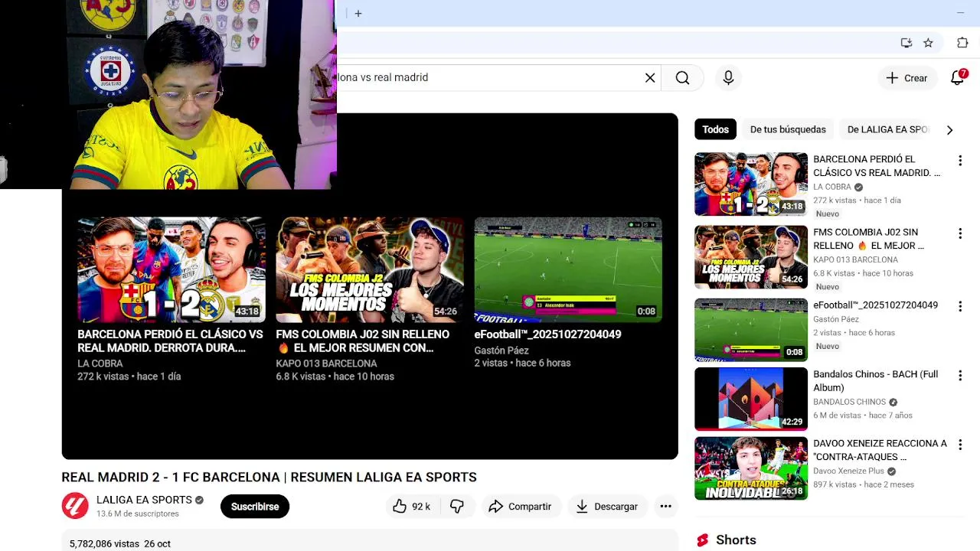Like the video with thumbs up 92 k
Screen dimensions: 980x551
[x=412, y=507]
